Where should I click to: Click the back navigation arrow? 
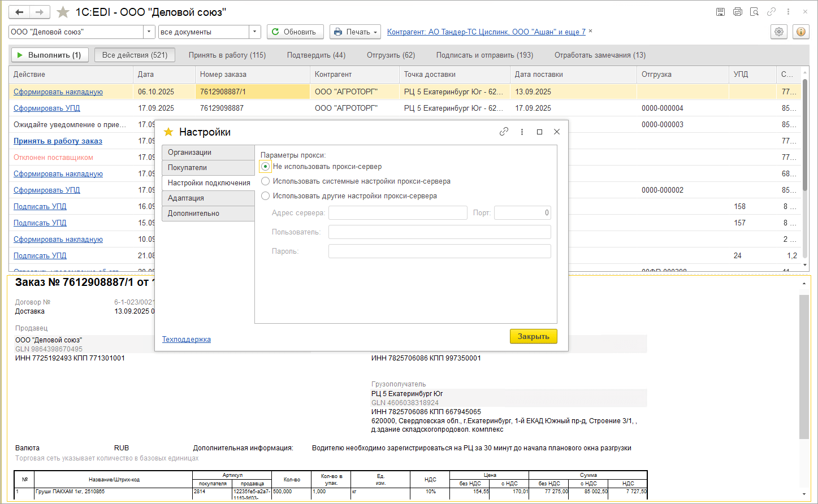tap(19, 12)
